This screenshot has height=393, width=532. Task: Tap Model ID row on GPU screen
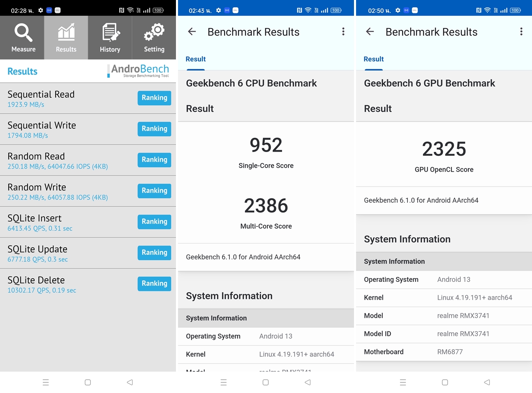[x=444, y=334]
